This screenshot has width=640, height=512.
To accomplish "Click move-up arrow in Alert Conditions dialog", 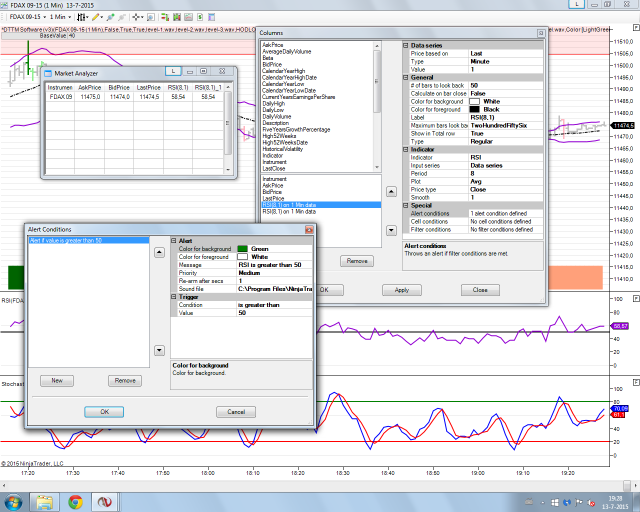I will coord(157,253).
